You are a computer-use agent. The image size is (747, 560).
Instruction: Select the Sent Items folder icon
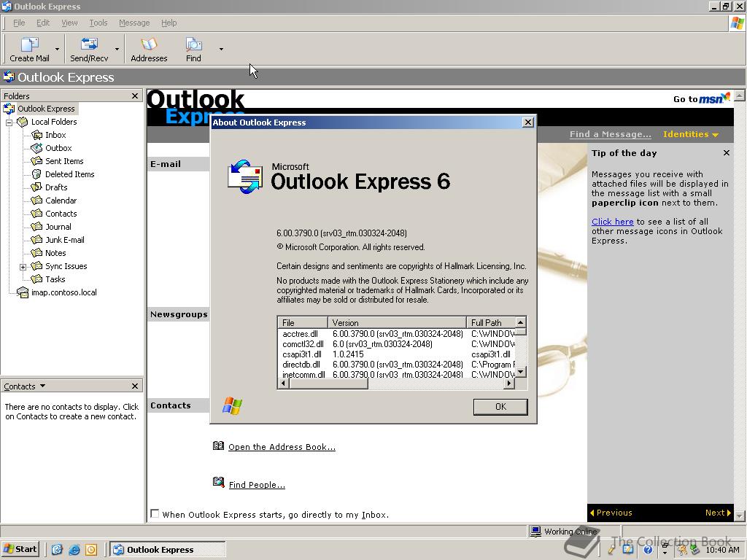point(36,161)
